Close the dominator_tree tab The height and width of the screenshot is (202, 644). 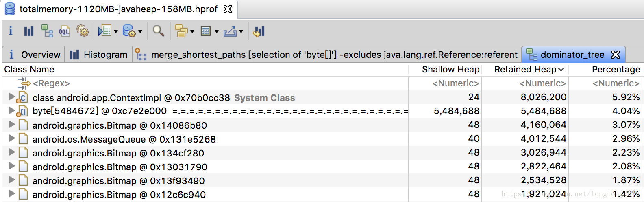click(616, 55)
